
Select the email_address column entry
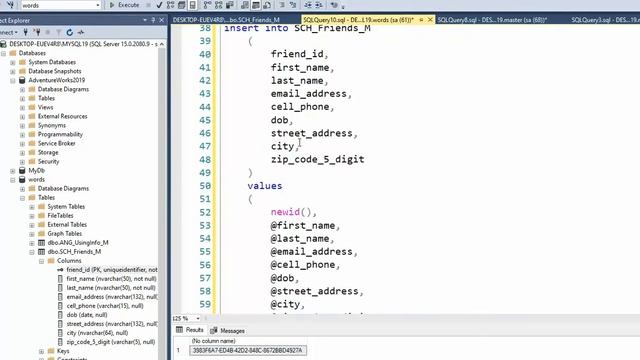(x=112, y=297)
